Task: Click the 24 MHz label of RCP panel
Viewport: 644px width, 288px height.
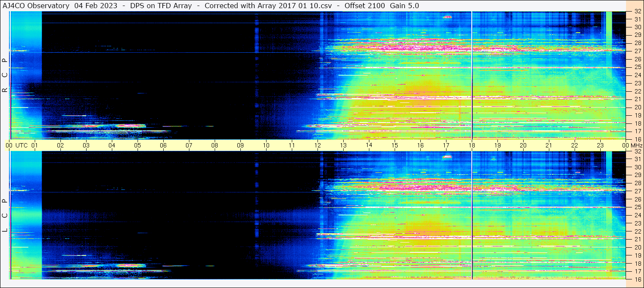Action: [x=637, y=75]
